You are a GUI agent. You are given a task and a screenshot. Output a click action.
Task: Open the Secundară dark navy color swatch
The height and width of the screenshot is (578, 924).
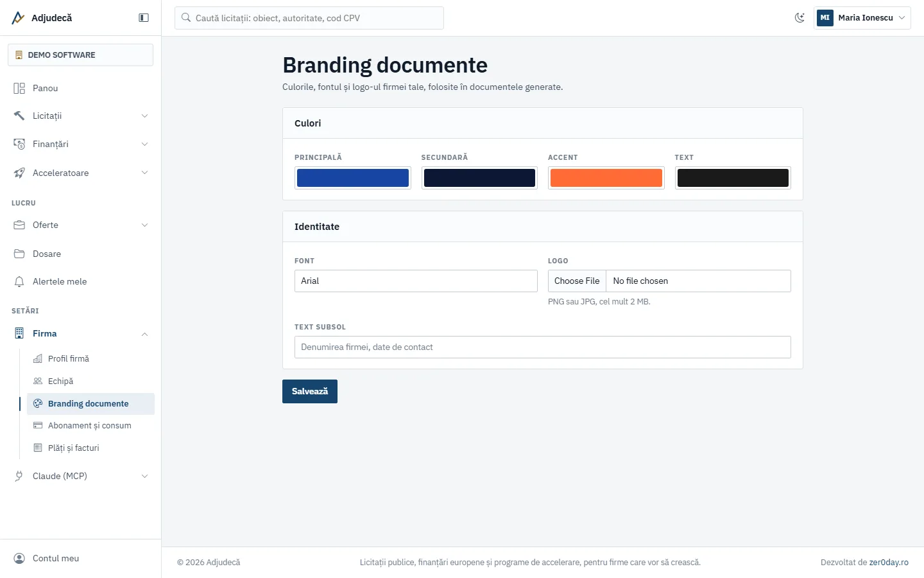pos(479,178)
